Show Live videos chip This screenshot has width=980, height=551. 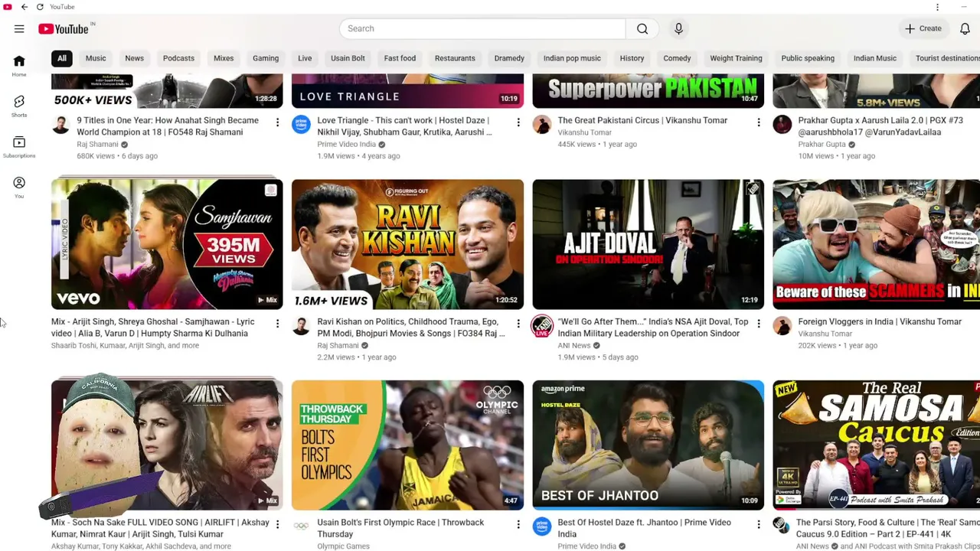(x=305, y=58)
